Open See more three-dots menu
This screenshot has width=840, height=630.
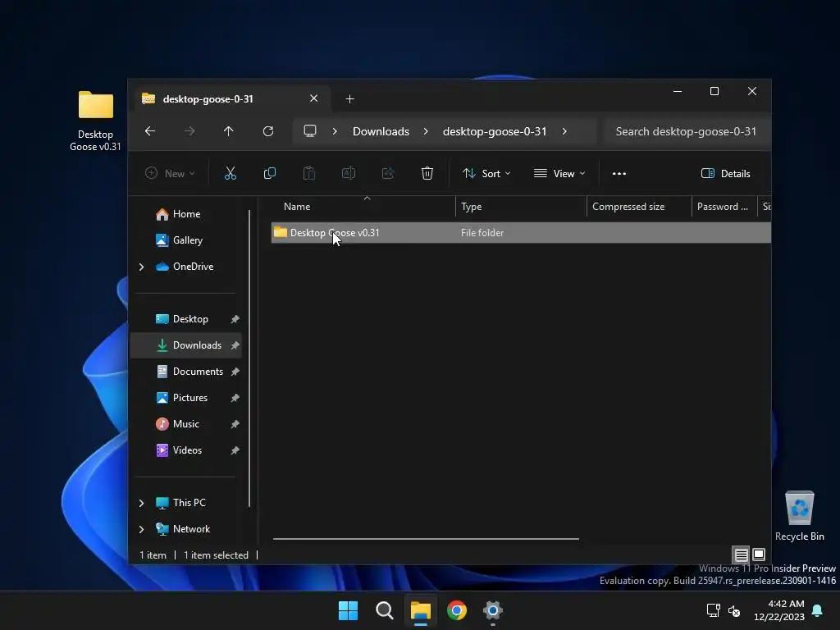pyautogui.click(x=619, y=174)
